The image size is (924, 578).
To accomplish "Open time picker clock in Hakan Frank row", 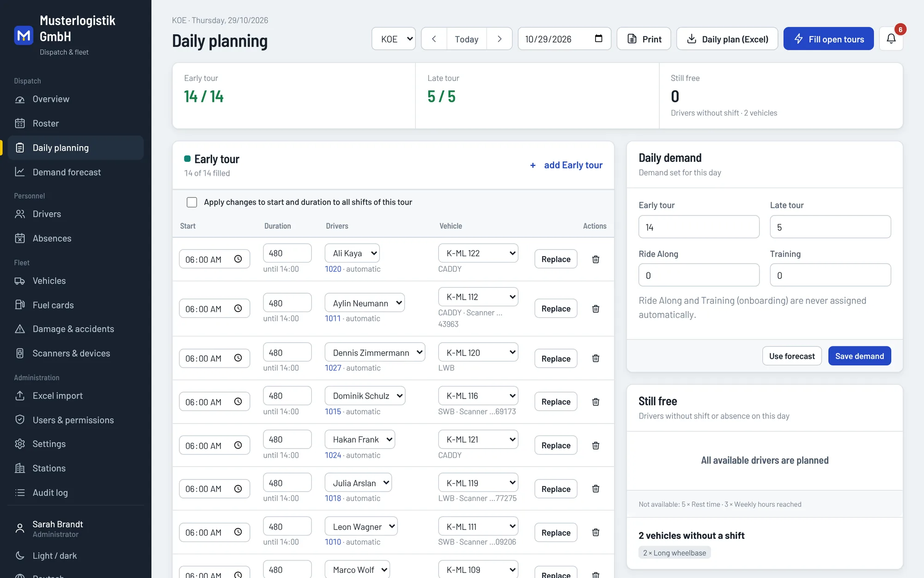I will pos(238,445).
